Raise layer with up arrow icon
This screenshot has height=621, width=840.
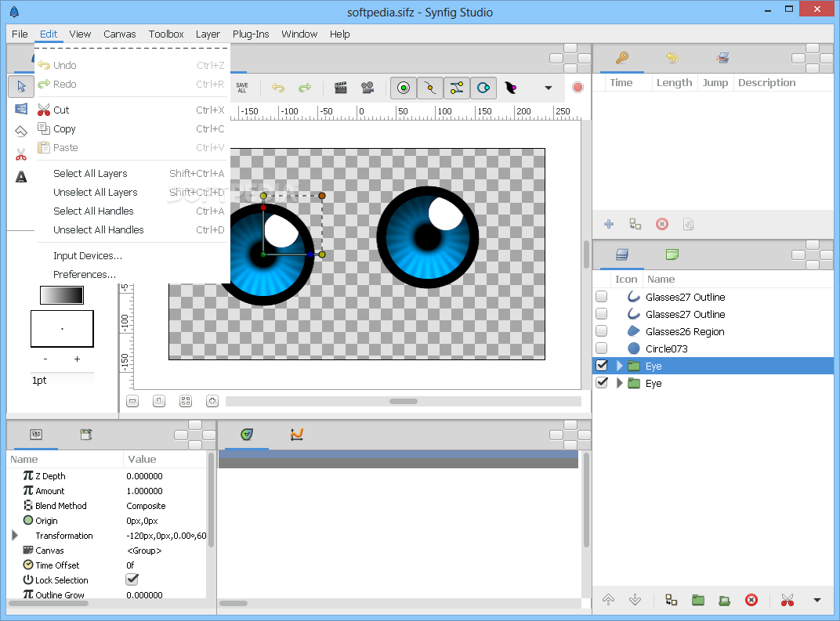(609, 600)
